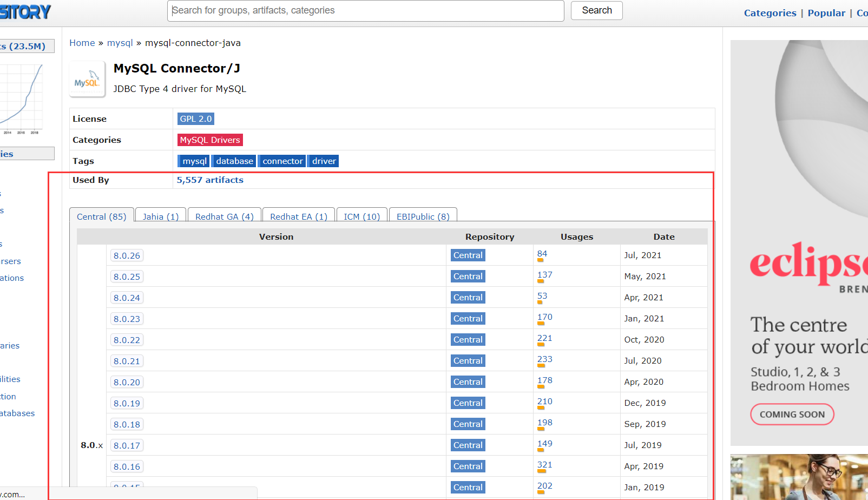Open the 202 usages link
868x500 pixels.
(x=545, y=486)
